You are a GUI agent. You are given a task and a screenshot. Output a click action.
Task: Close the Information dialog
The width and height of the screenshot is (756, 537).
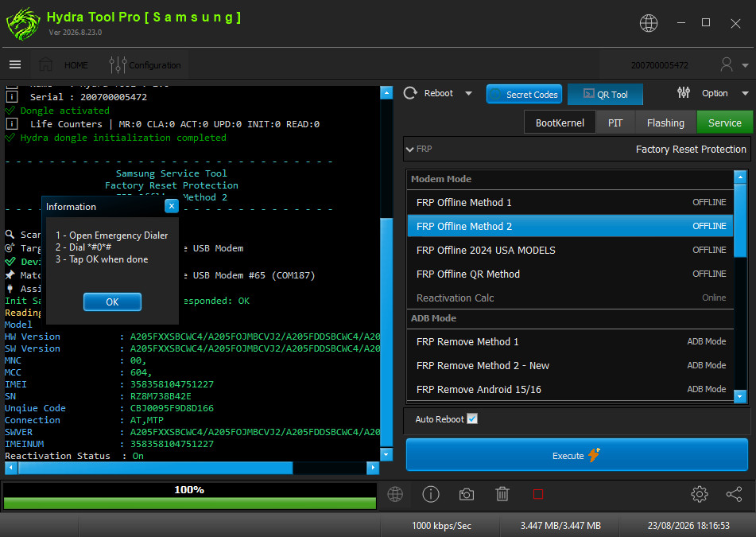tap(171, 206)
